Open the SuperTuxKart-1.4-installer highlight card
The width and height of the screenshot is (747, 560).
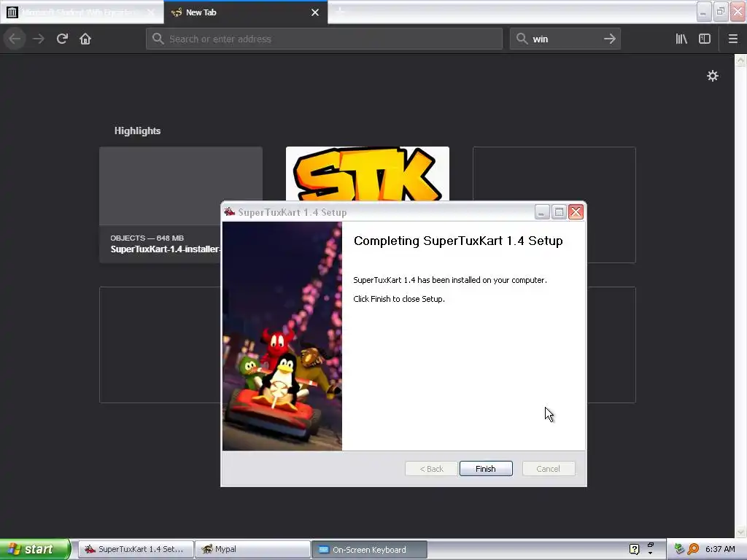tap(181, 205)
